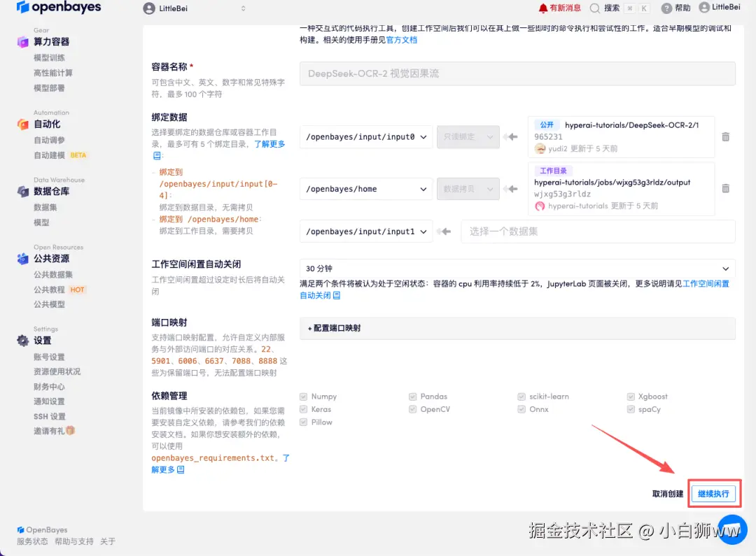Toggle the Pillow dependency checkbox
Viewport: 756px width, 556px height.
303,422
